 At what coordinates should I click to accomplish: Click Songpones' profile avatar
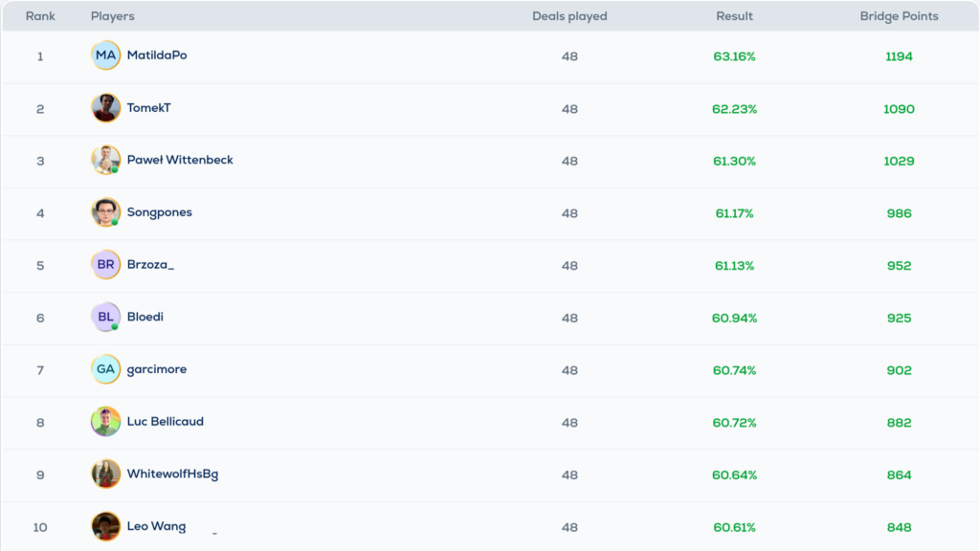pos(105,212)
